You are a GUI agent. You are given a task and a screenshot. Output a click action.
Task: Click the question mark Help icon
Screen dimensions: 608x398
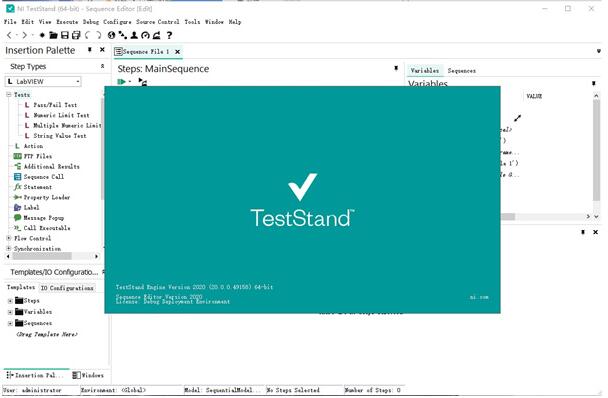[x=169, y=35]
